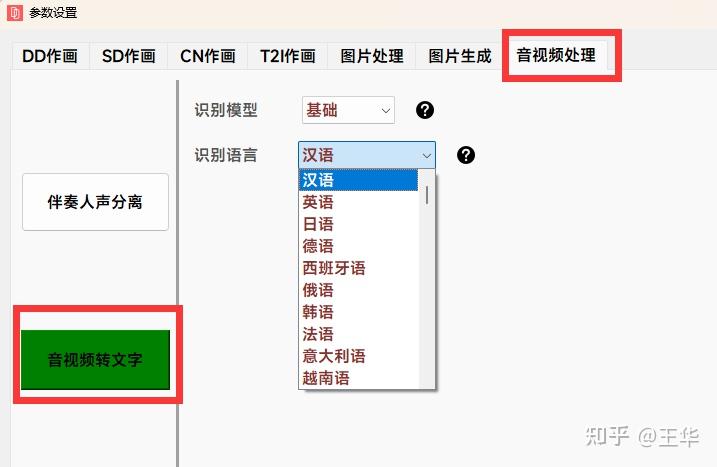
Task: Click the 伴奏人声分离 button
Action: 95,202
